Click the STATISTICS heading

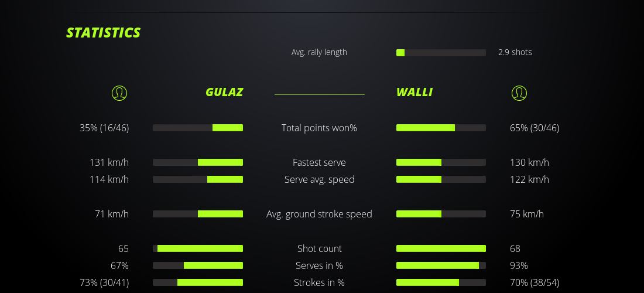(104, 33)
